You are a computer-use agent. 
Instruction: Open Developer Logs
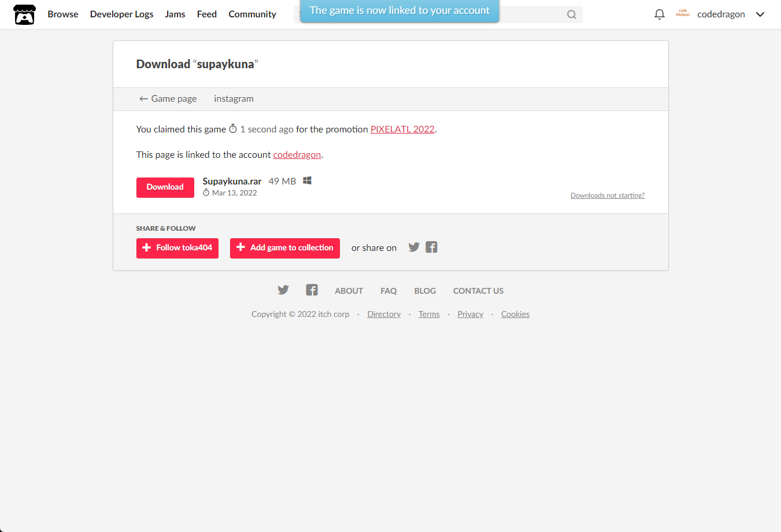(x=122, y=14)
